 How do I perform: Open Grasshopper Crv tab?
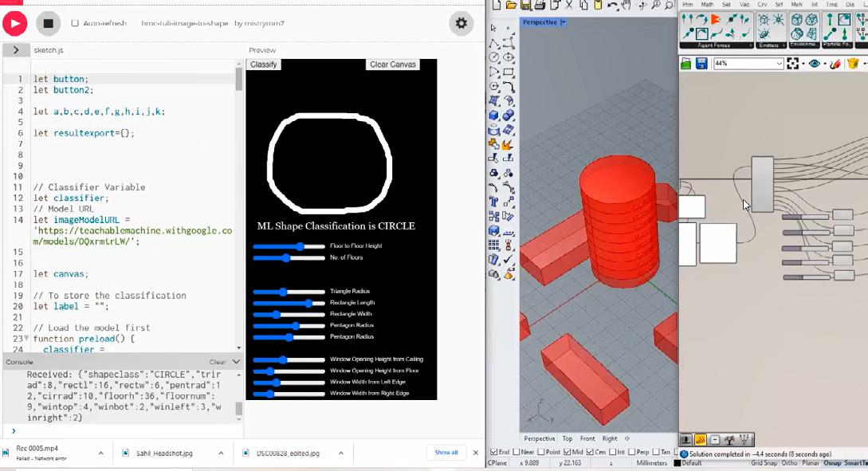pyautogui.click(x=762, y=4)
